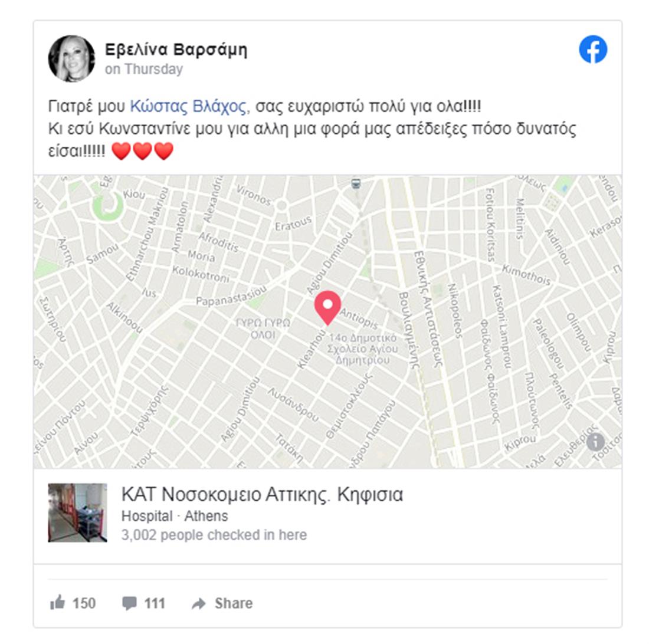Click the transit station icon on map

click(356, 183)
